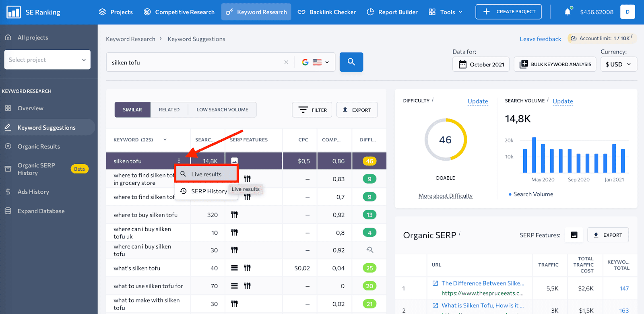This screenshot has height=314, width=644.
Task: Sort by SERP Features column header
Action: pos(249,140)
